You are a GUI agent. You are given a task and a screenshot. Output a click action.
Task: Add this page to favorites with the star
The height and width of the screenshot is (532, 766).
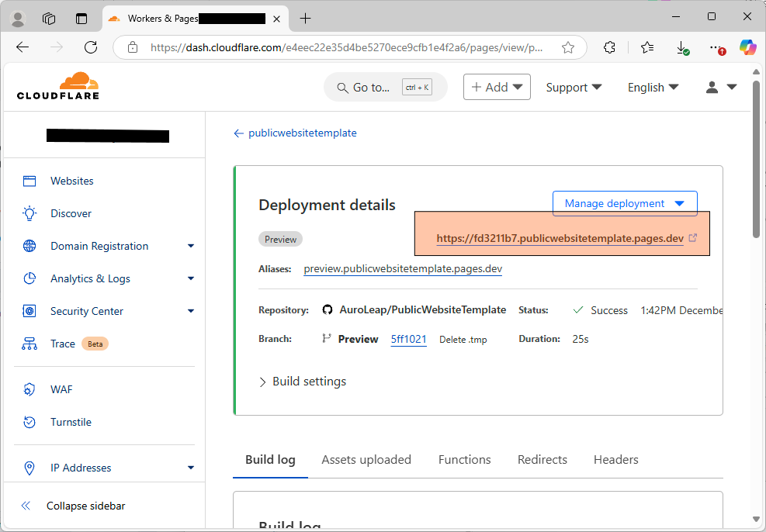click(568, 47)
